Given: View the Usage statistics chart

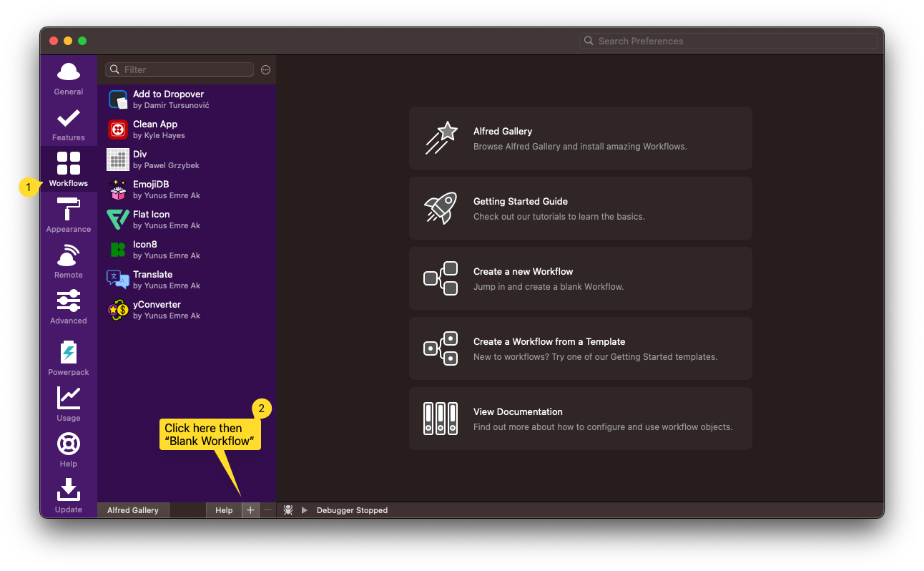Looking at the screenshot, I should [69, 404].
